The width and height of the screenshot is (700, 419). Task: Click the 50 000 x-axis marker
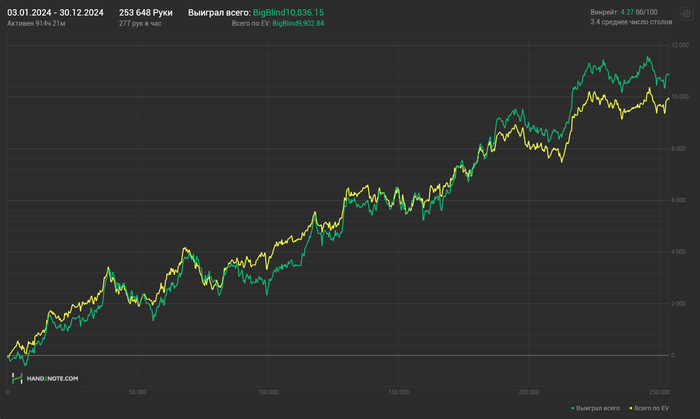click(137, 392)
